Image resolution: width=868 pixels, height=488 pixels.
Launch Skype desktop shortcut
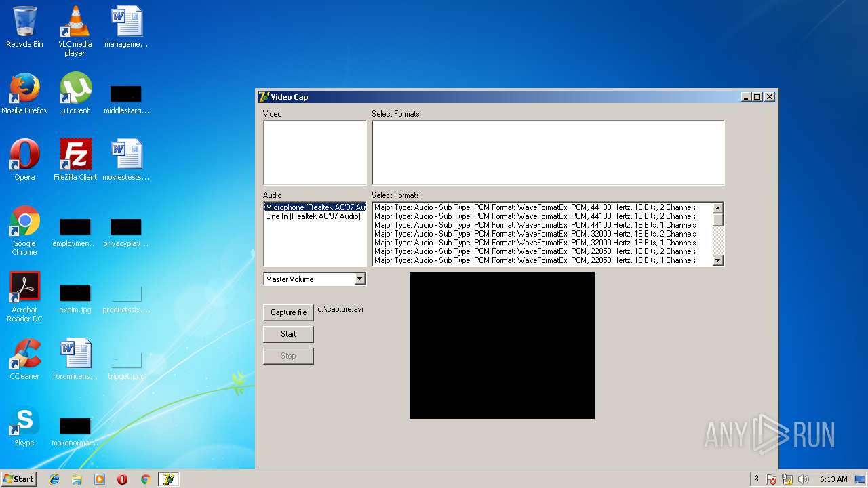(x=24, y=426)
